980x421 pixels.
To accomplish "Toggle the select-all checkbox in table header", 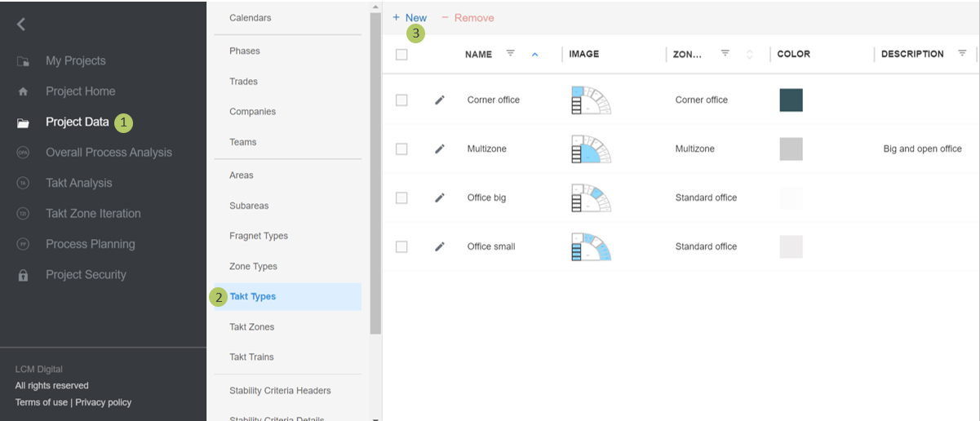I will click(401, 55).
